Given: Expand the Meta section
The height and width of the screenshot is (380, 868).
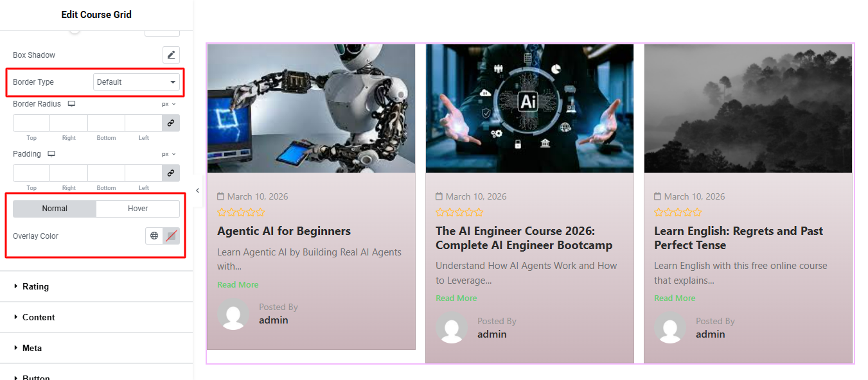Looking at the screenshot, I should click(x=32, y=349).
